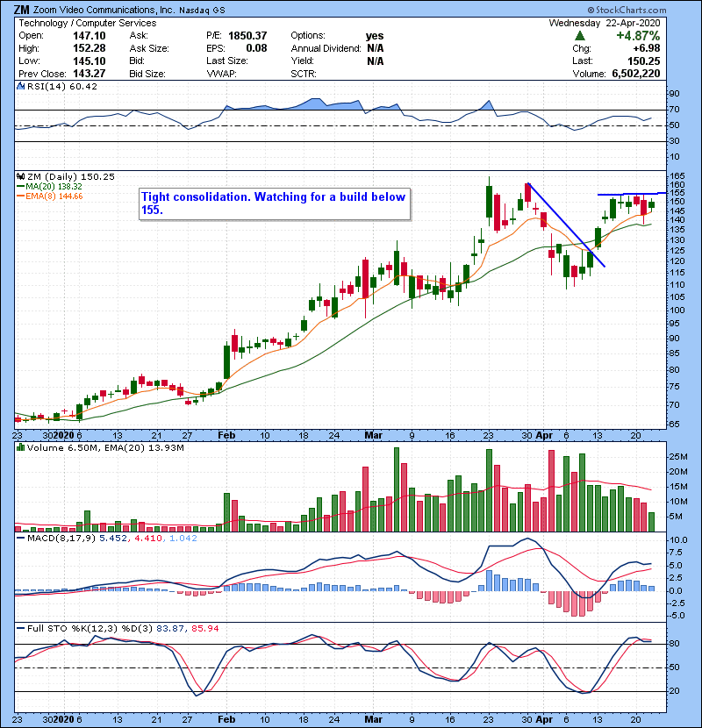
Task: Click the 80 label on stochastic axis
Action: pos(674,644)
